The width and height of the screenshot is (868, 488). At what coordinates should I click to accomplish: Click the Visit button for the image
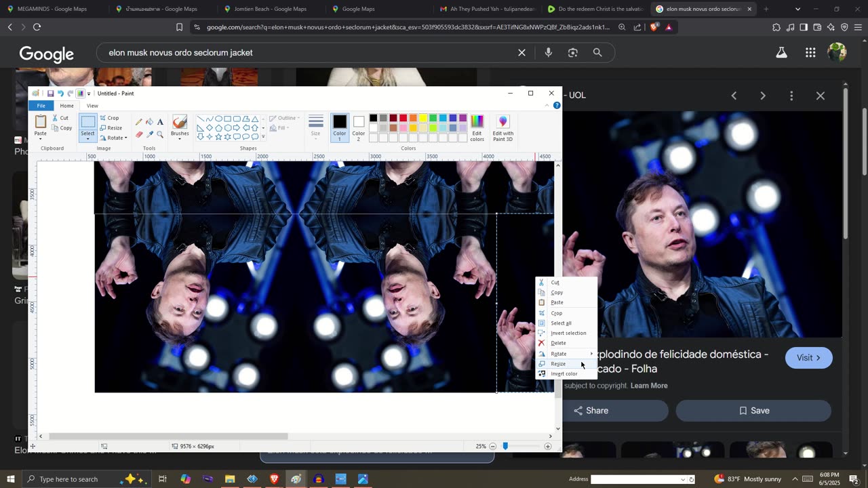[808, 358]
